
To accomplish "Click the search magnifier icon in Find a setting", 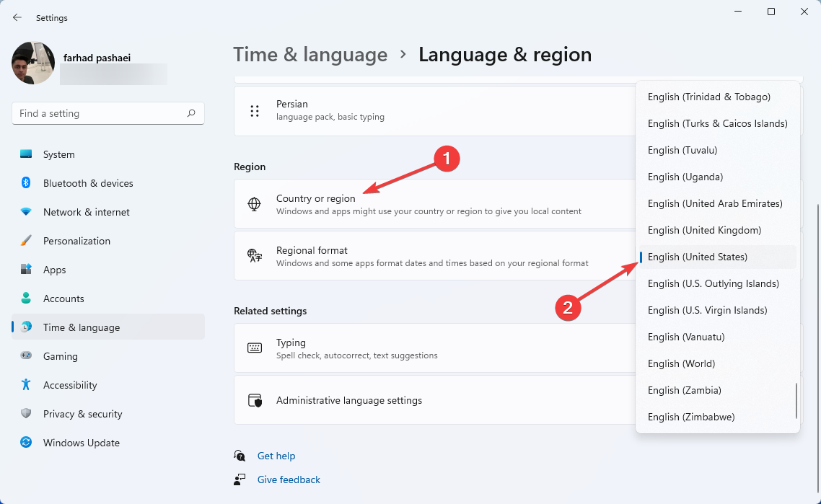I will pos(191,113).
